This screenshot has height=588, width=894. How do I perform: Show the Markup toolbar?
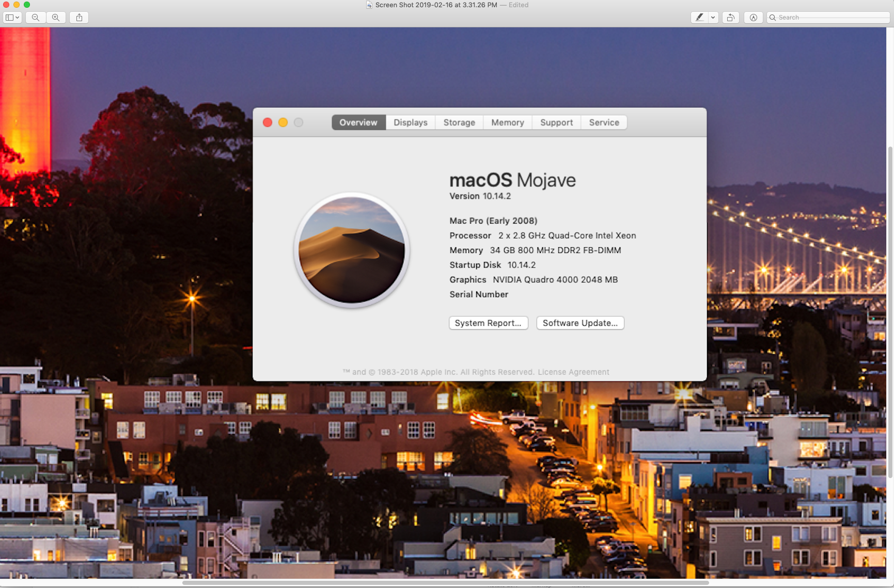[x=753, y=18]
